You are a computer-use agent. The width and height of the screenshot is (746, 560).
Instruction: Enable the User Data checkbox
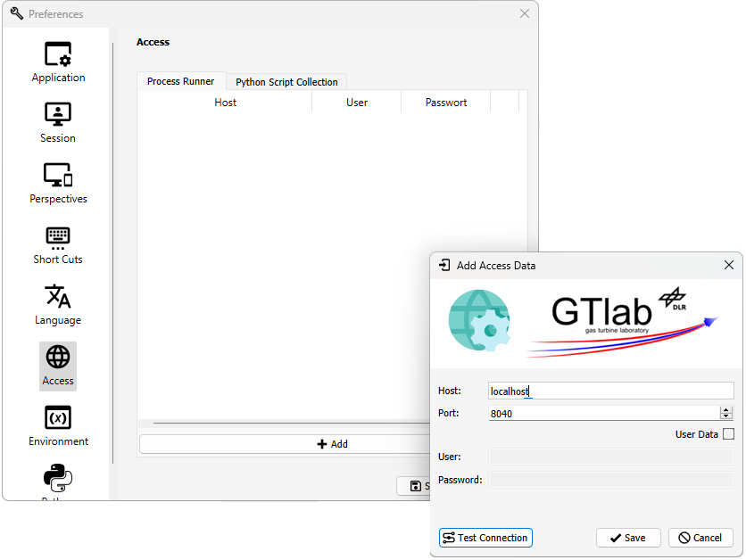click(728, 434)
